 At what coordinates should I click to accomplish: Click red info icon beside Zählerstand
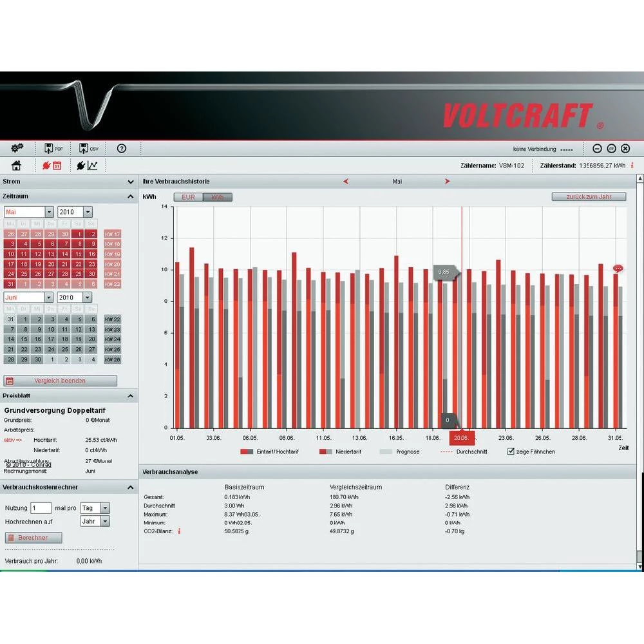tap(632, 166)
